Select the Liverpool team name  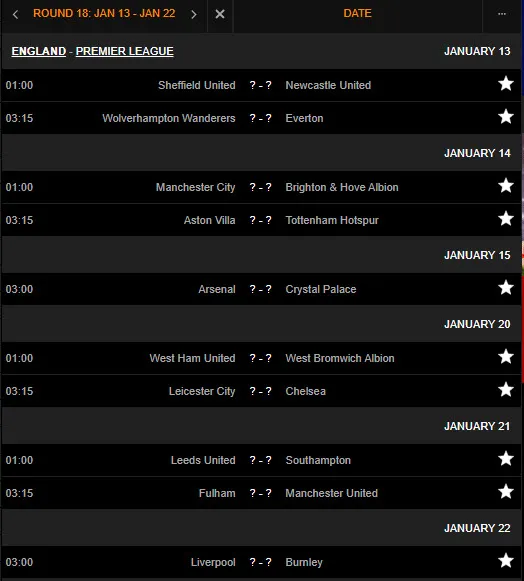[x=213, y=562]
